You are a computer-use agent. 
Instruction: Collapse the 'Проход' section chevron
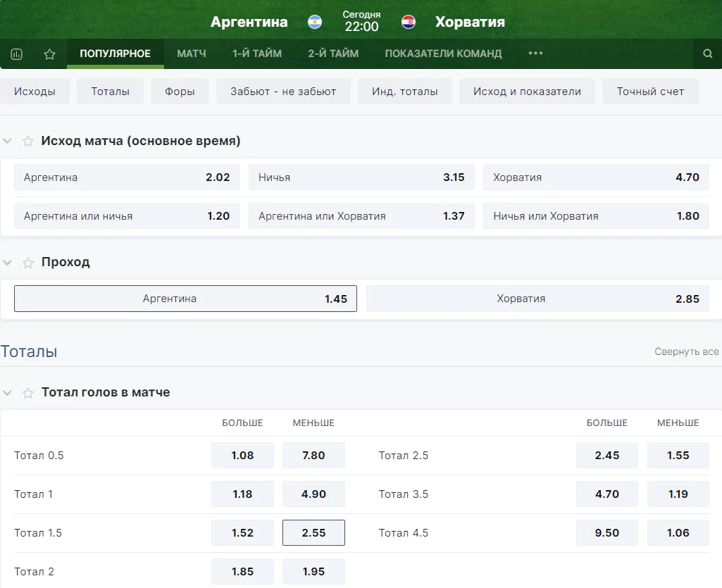(7, 263)
